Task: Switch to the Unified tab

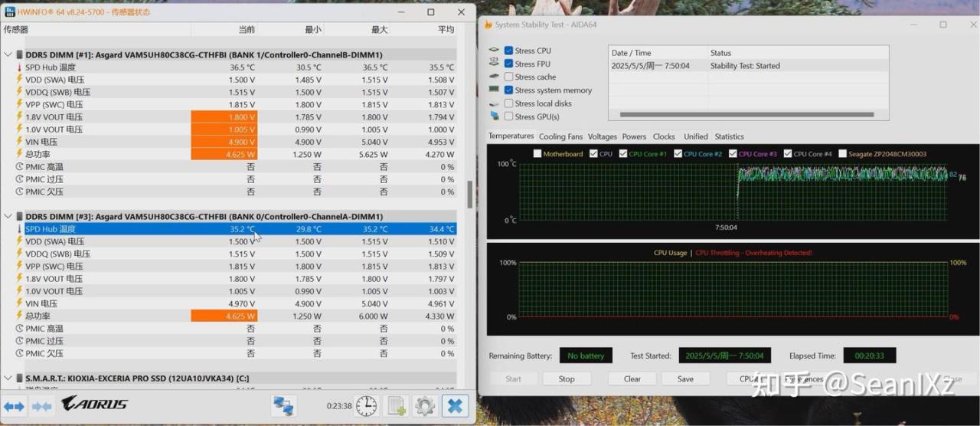Action: pos(695,136)
